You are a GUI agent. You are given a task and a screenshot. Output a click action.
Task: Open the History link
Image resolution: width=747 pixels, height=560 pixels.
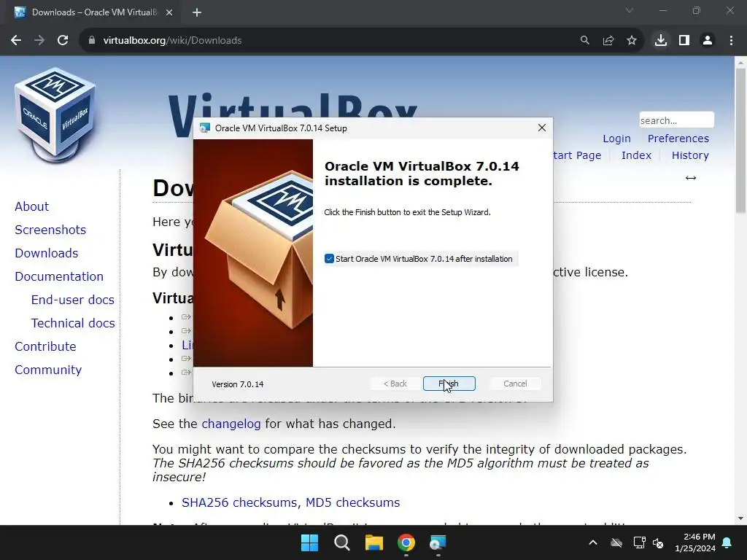(x=690, y=155)
